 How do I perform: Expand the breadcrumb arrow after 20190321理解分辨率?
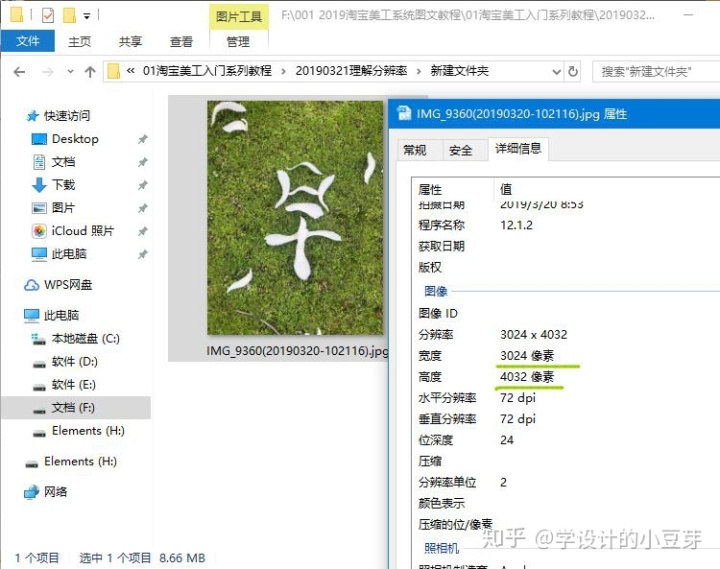(x=418, y=71)
